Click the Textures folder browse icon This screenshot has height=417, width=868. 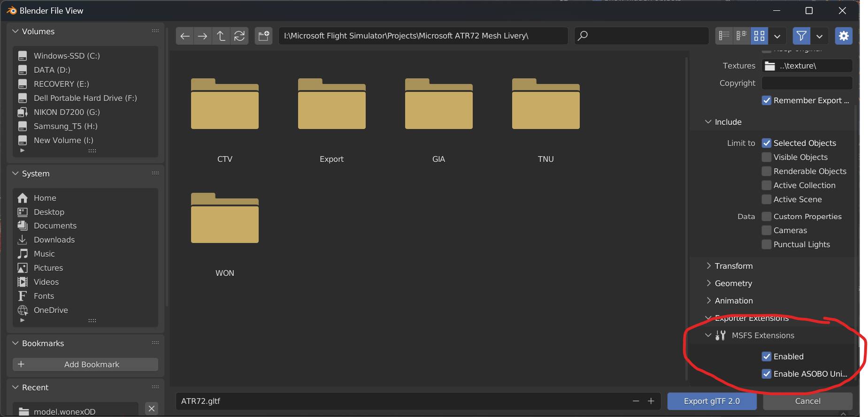(x=770, y=66)
